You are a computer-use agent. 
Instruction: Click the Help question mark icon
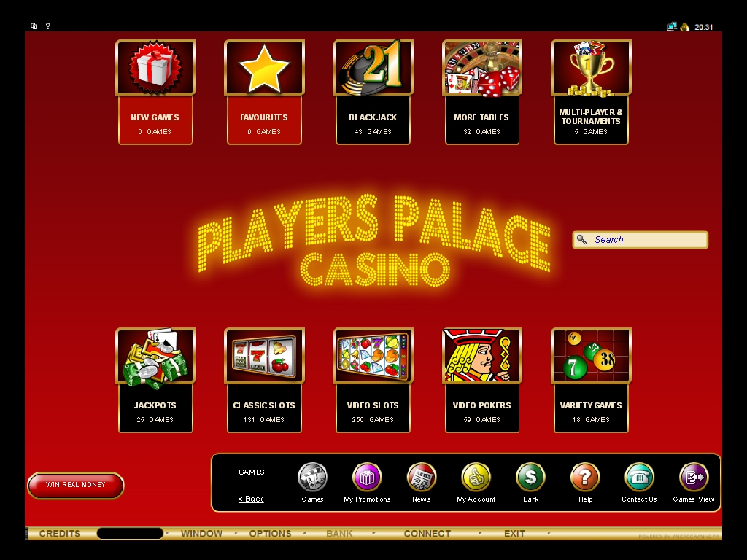pos(585,477)
